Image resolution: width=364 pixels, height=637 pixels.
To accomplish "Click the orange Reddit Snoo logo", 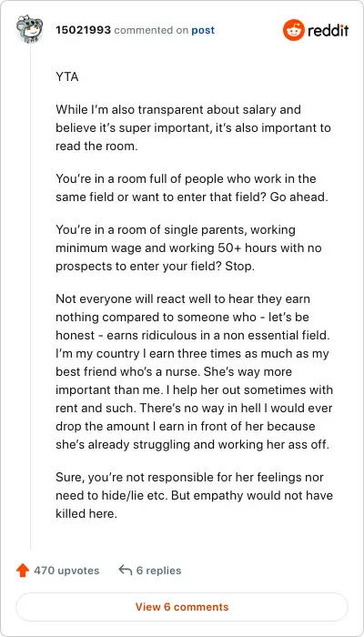I will pos(294,30).
